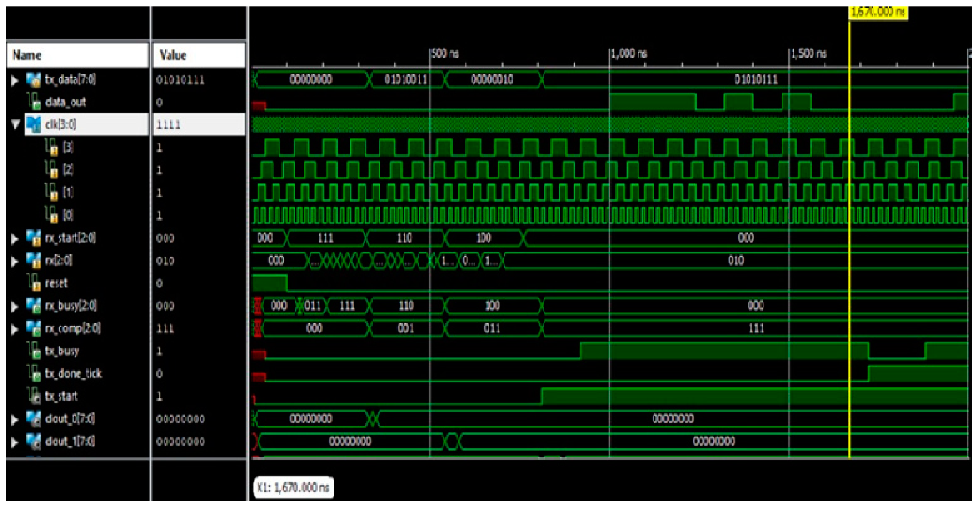Select the rx[2:0] signal row
Screen dimensions: 980x509
click(59, 260)
